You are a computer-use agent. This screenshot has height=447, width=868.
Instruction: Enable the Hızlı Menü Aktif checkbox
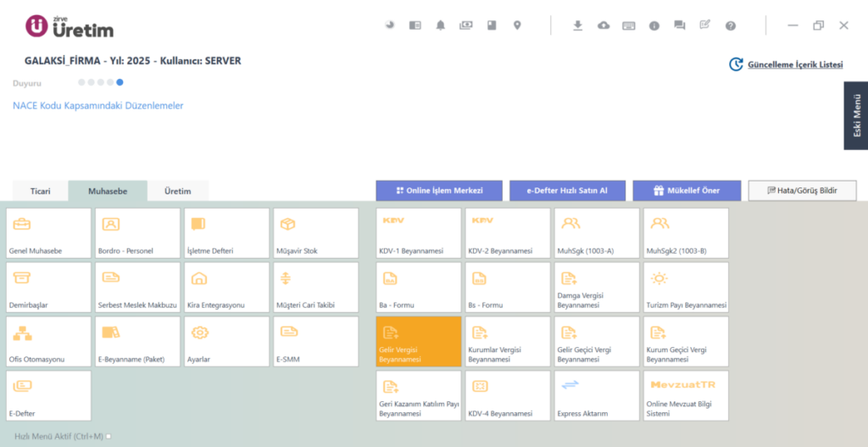[x=108, y=436]
